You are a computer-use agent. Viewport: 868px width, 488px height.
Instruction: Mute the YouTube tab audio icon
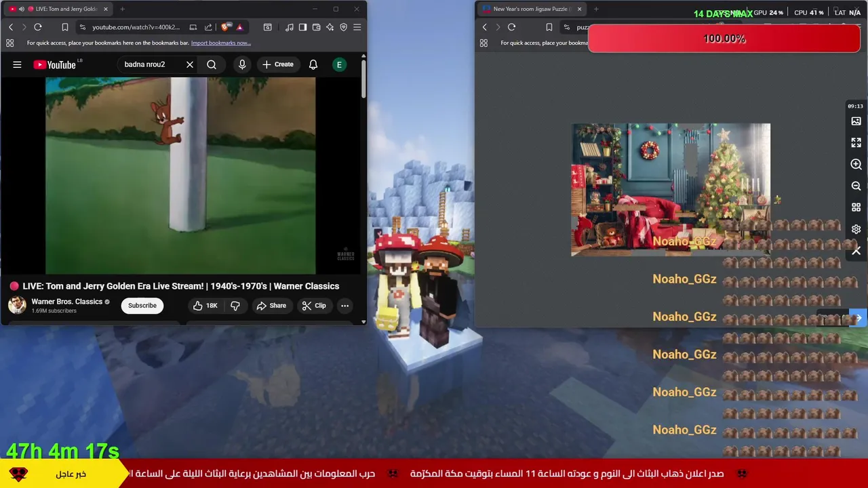pos(21,9)
